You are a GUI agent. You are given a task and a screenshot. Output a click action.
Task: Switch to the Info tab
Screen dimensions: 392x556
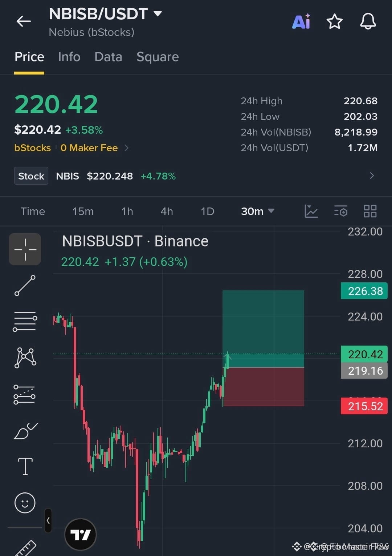pos(69,57)
